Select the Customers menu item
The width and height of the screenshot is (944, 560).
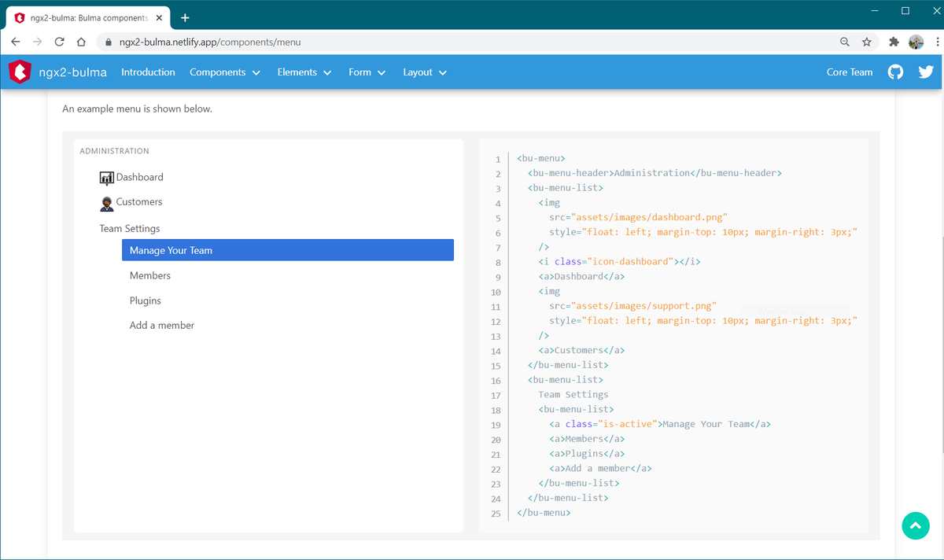pos(139,201)
